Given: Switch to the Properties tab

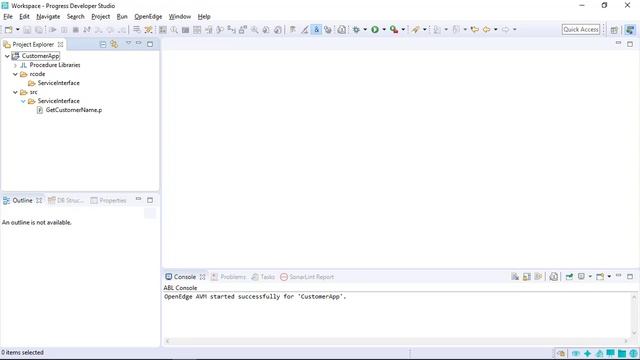Looking at the screenshot, I should (x=109, y=200).
